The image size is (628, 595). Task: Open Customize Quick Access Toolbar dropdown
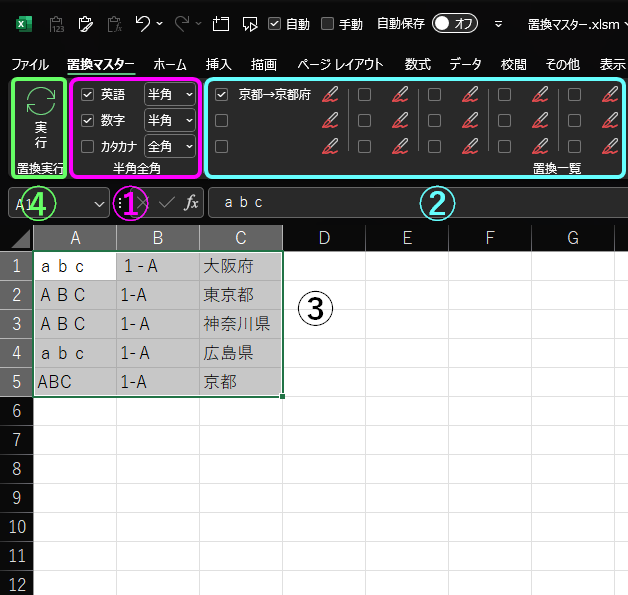click(498, 24)
